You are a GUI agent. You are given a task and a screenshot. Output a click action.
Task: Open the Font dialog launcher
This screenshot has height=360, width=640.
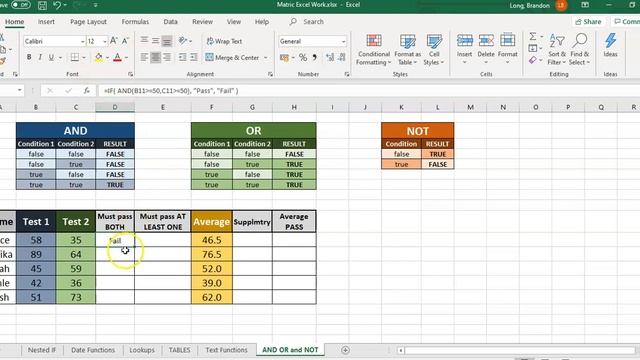(x=131, y=74)
